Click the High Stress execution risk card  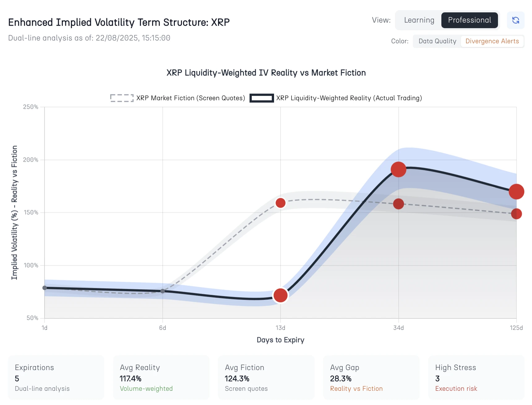(x=476, y=377)
